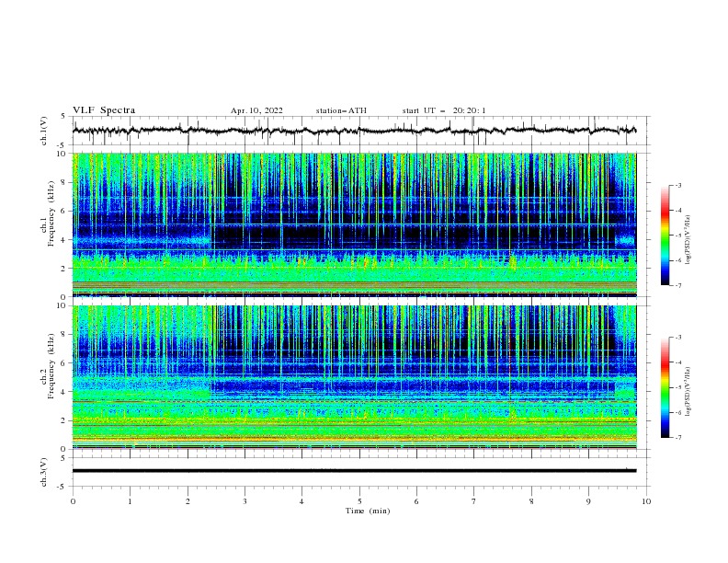This screenshot has width=728, height=563.
Task: Click time axis tick label "6"
Action: click(x=416, y=501)
